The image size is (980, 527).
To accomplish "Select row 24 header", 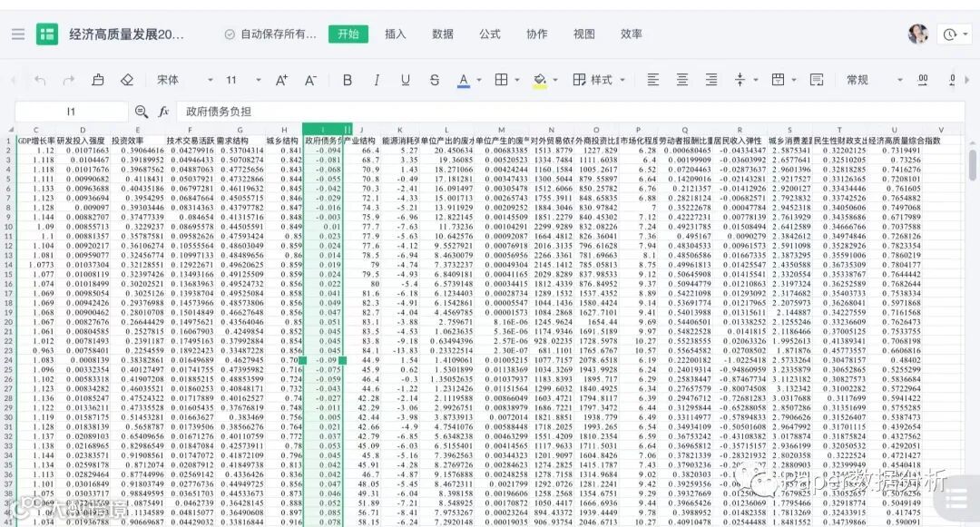I will click(x=8, y=360).
